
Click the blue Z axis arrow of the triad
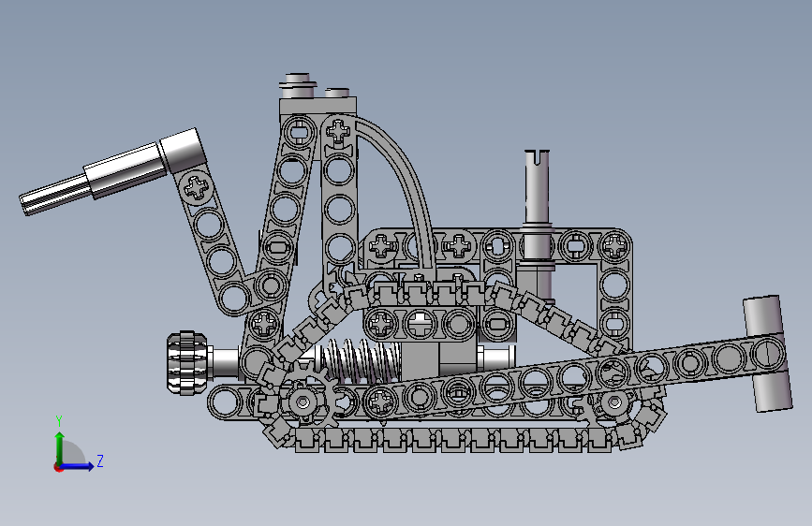(77, 466)
